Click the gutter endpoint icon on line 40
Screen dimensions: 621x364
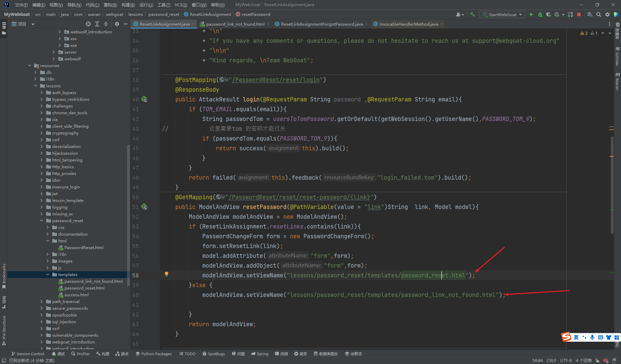[x=144, y=99]
